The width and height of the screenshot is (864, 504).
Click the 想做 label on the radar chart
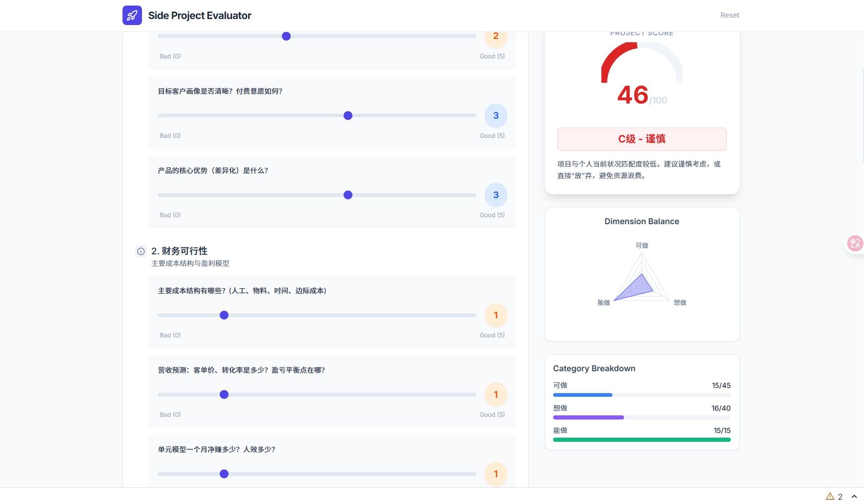[680, 303]
